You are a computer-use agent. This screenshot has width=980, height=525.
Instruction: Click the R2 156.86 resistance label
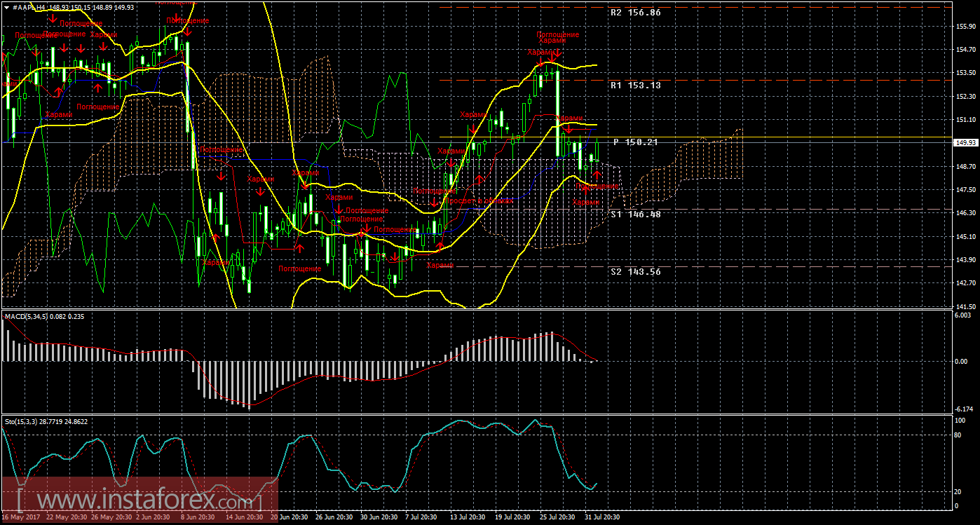click(x=635, y=13)
